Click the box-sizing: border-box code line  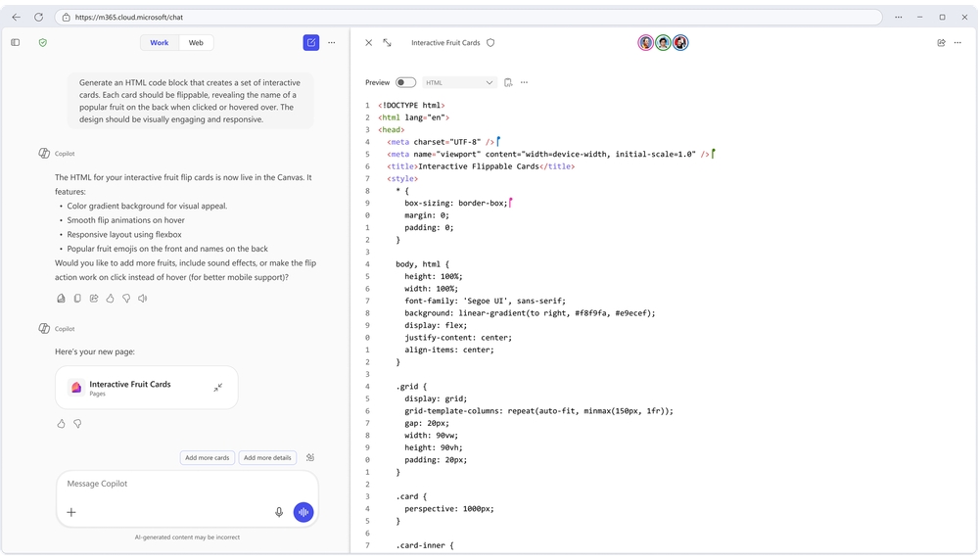click(456, 203)
